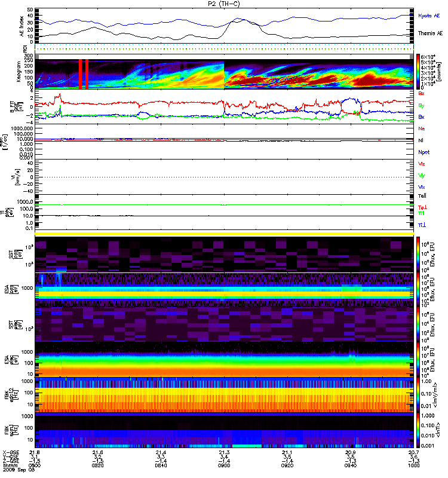Click the FBK scm1 Hz axis label

coord(11,430)
